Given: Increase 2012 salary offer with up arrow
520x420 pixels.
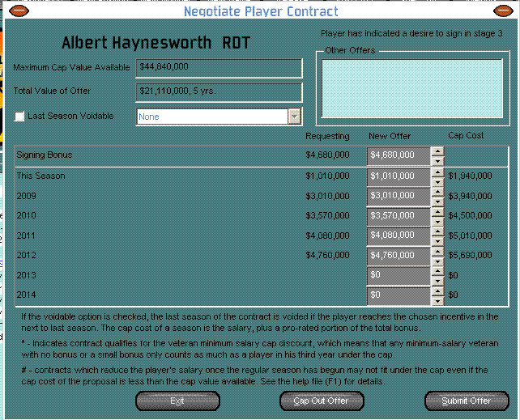Looking at the screenshot, I should pos(437,252).
